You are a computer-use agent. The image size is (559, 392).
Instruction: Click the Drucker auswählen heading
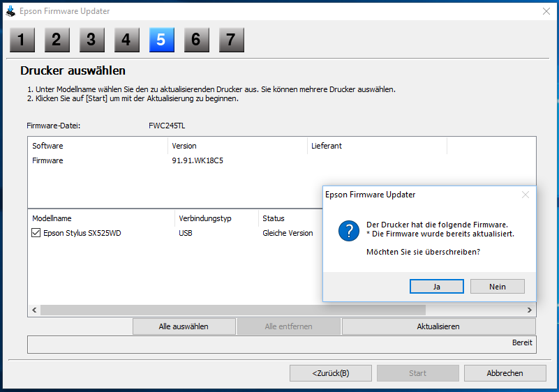pos(73,70)
